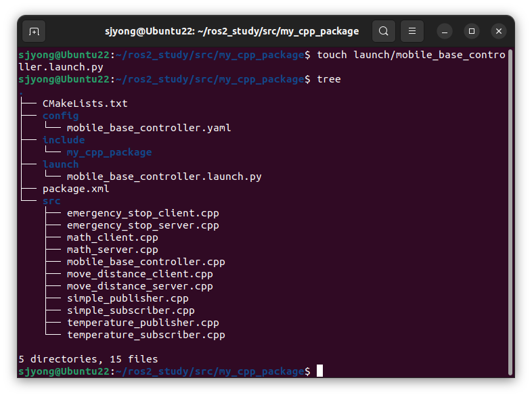Click the terminal scrollbar

[x=510, y=212]
